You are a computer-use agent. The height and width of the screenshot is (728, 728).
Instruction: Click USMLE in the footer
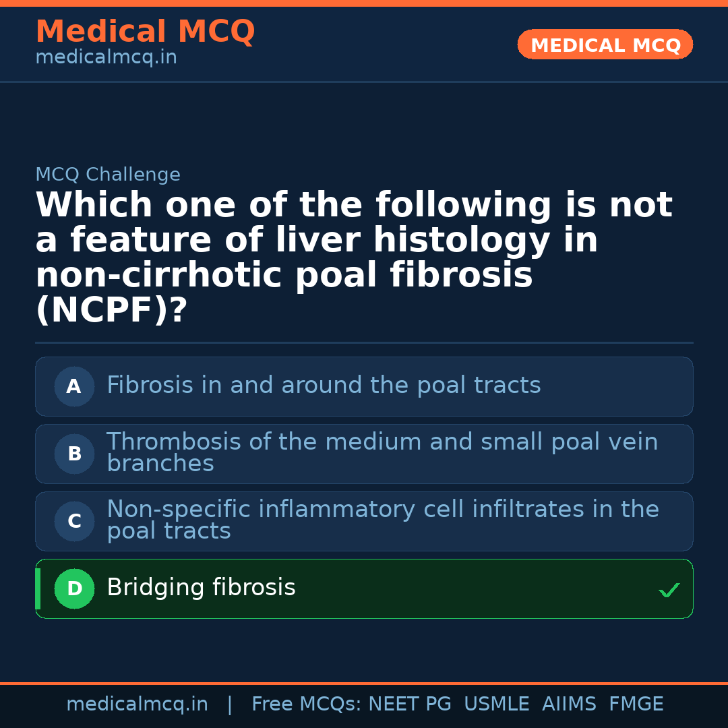[x=496, y=704]
